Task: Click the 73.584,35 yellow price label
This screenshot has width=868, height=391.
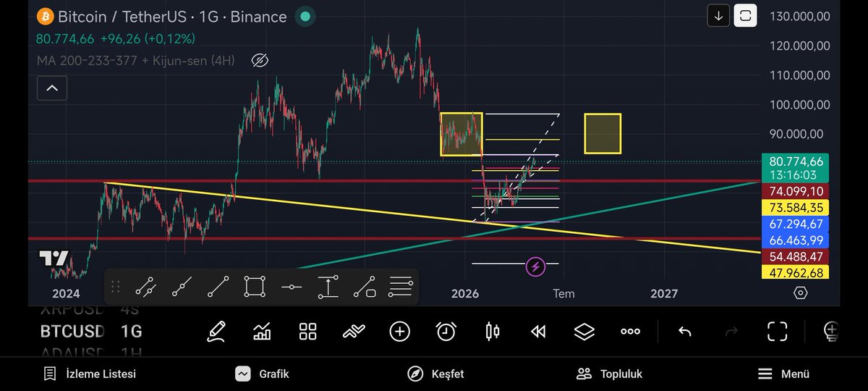Action: (x=796, y=208)
